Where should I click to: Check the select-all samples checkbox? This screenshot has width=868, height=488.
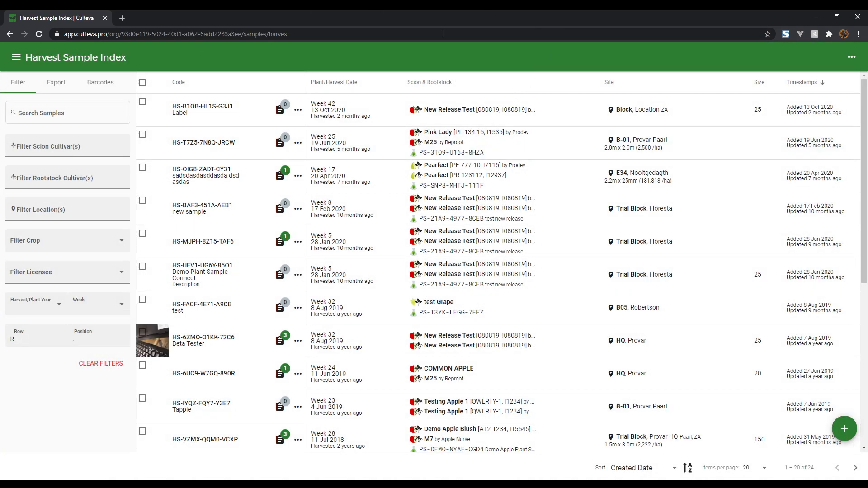[142, 83]
